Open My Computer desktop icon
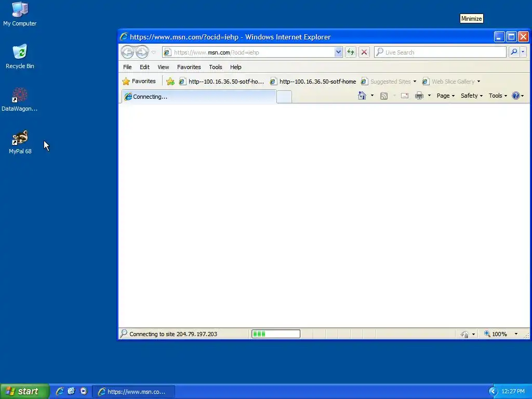532x399 pixels. pyautogui.click(x=20, y=14)
